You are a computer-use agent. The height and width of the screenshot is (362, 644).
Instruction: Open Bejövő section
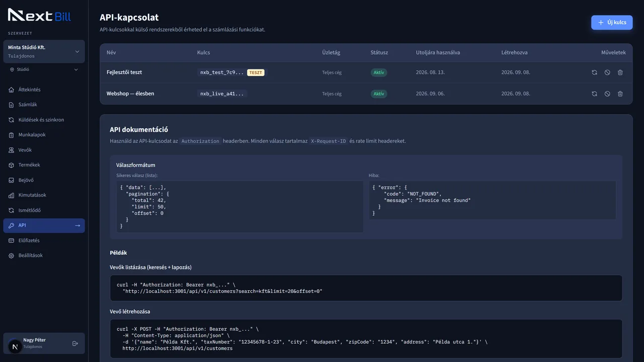[44, 180]
